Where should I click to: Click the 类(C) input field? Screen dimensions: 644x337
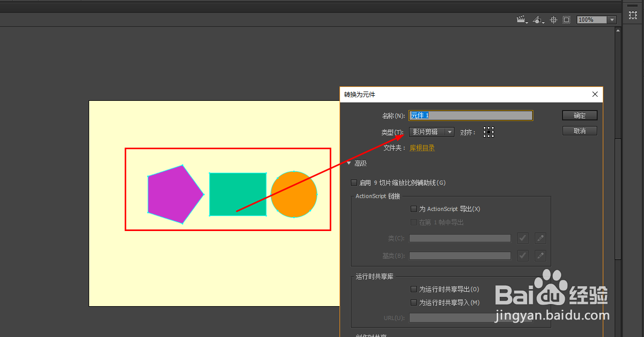pyautogui.click(x=460, y=238)
